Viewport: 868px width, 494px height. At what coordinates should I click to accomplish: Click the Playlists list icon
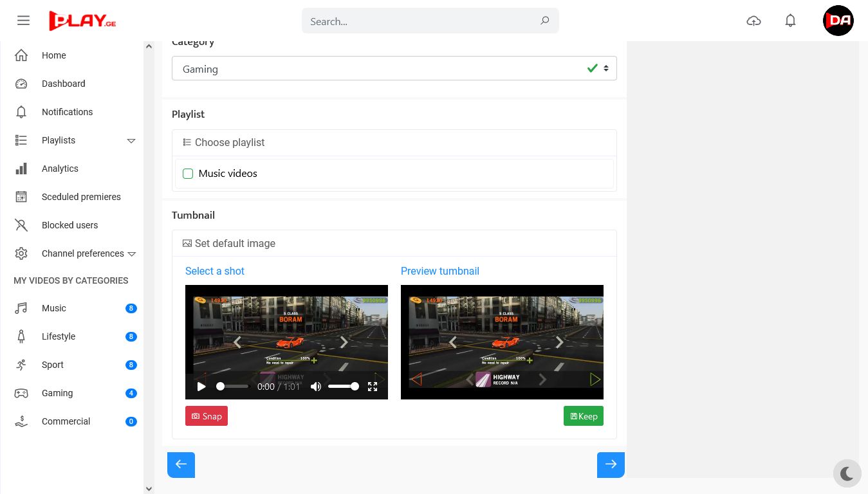click(x=21, y=140)
